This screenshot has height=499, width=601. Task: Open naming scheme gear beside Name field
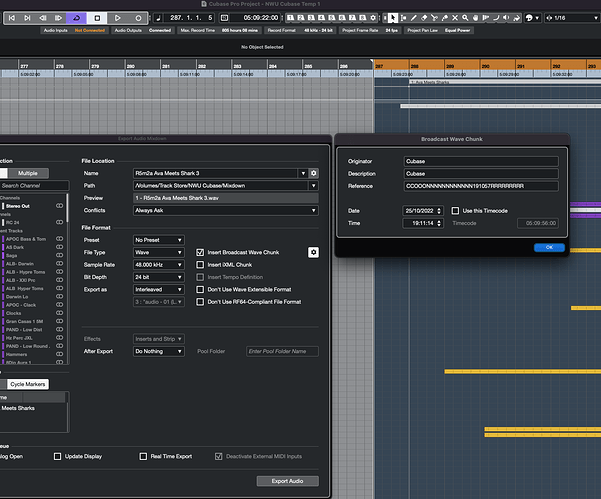[313, 173]
